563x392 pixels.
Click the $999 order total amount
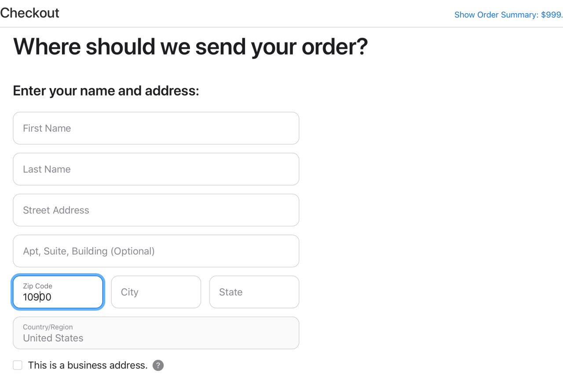[552, 15]
